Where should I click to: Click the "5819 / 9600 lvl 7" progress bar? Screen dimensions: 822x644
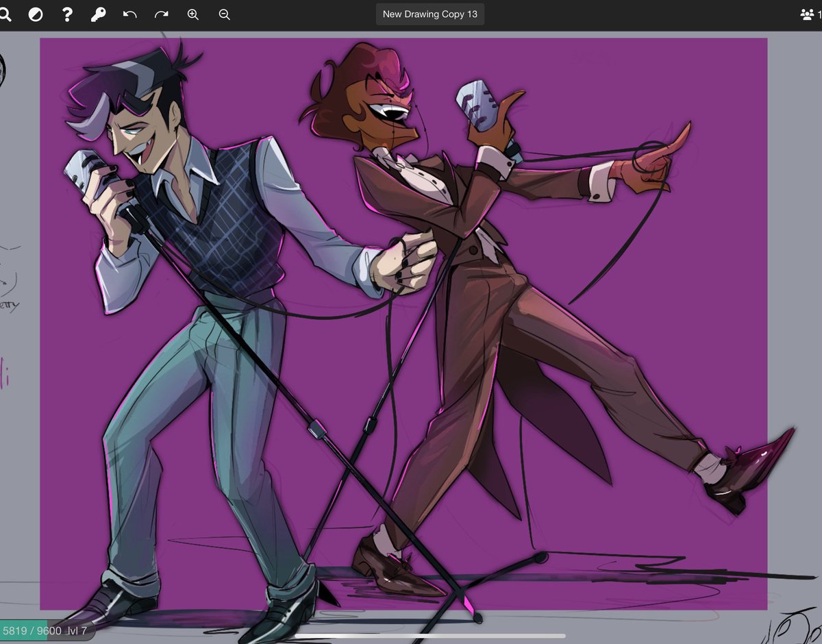pos(47,631)
